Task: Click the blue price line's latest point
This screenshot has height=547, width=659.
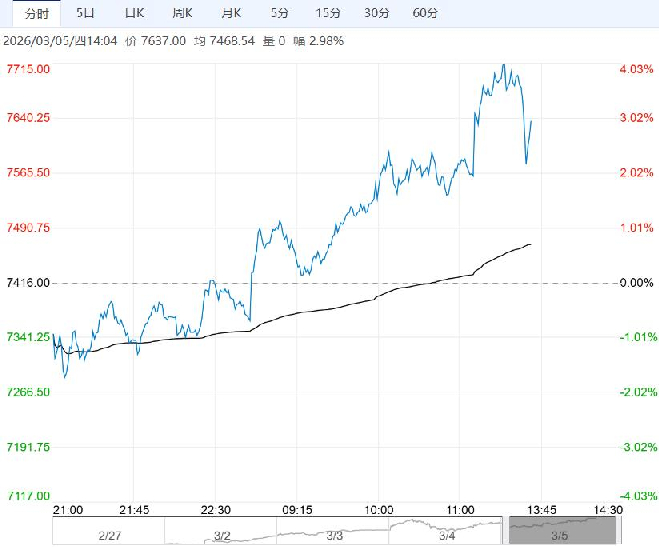Action: coord(531,121)
